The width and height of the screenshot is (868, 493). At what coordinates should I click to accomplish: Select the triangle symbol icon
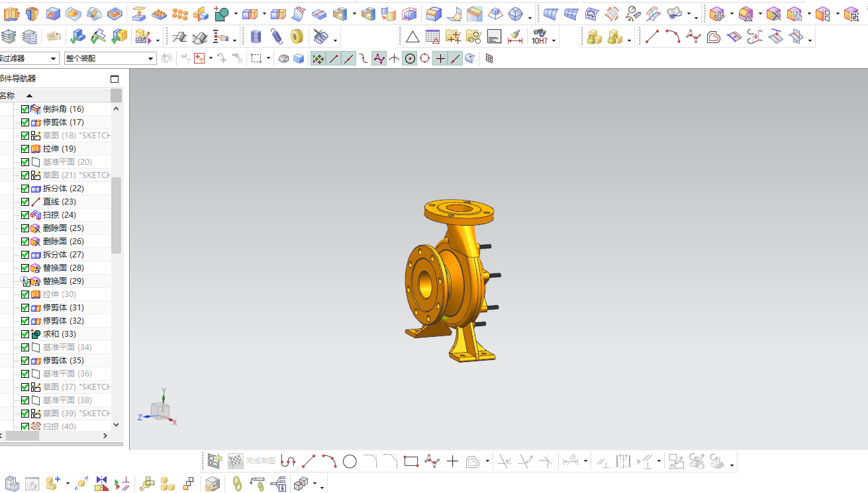pyautogui.click(x=412, y=37)
